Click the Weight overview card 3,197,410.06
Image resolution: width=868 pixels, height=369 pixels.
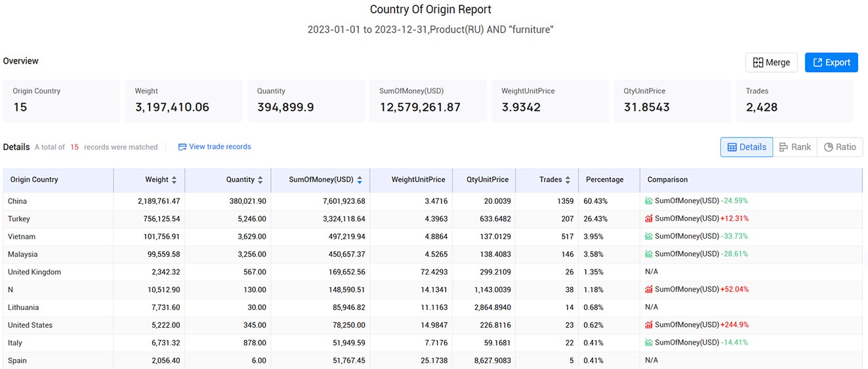pos(184,101)
